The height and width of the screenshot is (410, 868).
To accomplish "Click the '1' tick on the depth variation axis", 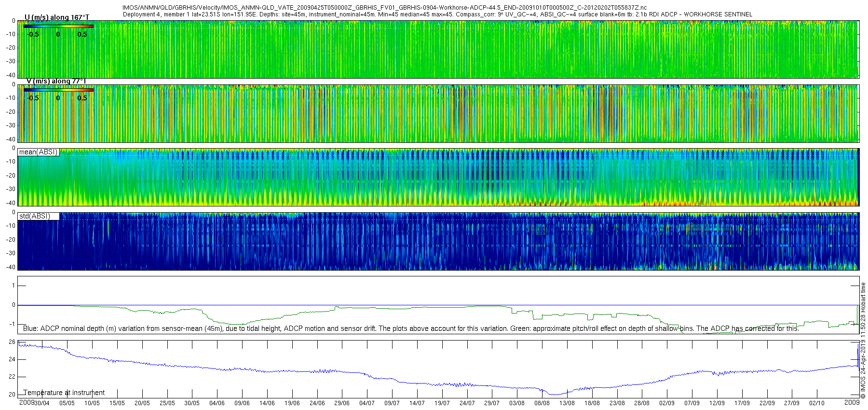I will [x=14, y=286].
